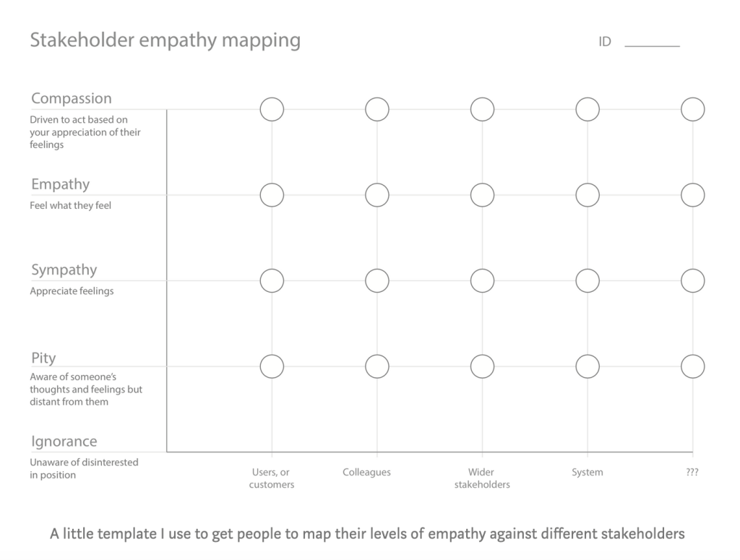Select Compassion circle in ??? column

(692, 110)
